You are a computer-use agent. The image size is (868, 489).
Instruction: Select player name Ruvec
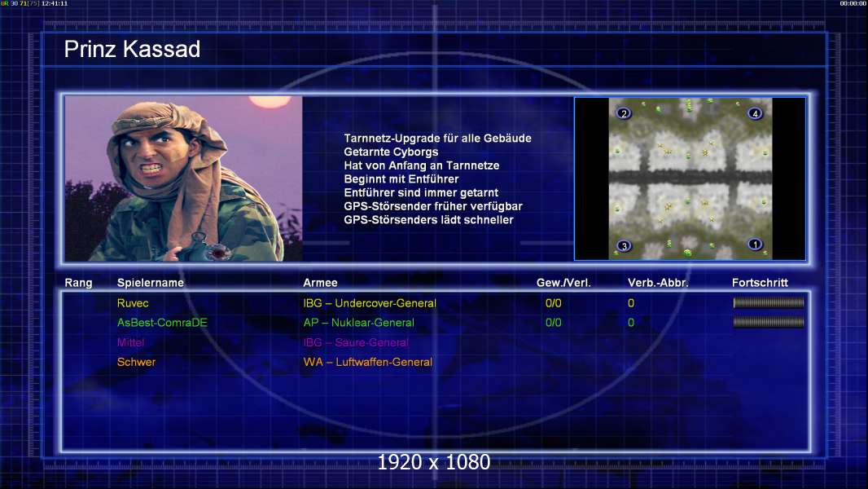[x=133, y=303]
